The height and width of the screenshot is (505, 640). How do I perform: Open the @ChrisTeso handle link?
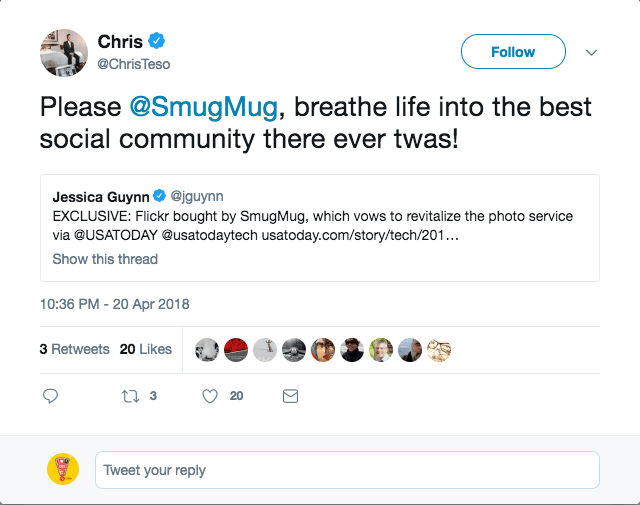pyautogui.click(x=132, y=64)
